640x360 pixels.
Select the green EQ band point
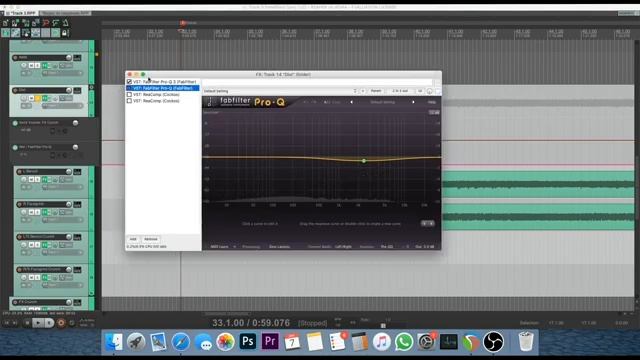pyautogui.click(x=364, y=161)
